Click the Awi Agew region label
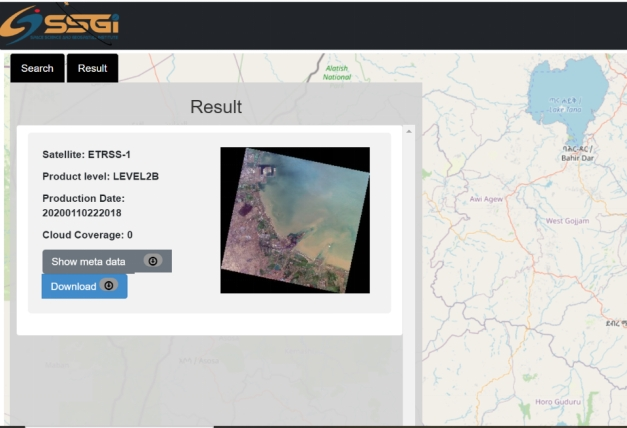This screenshot has height=428, width=627. point(489,198)
